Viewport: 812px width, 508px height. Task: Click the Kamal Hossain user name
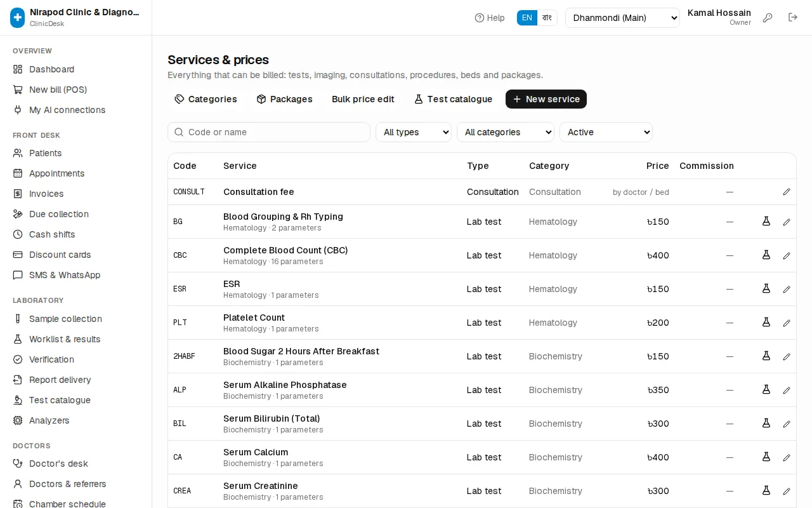pos(719,13)
